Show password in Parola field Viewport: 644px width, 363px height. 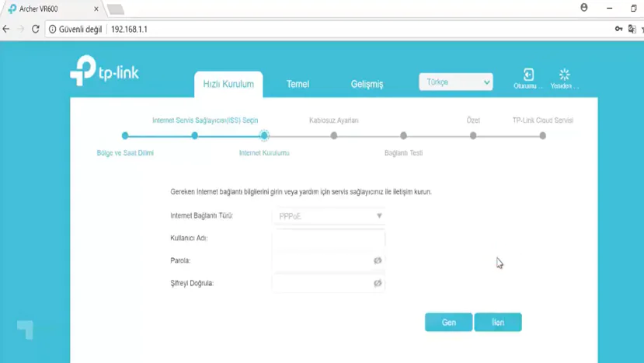tap(378, 261)
